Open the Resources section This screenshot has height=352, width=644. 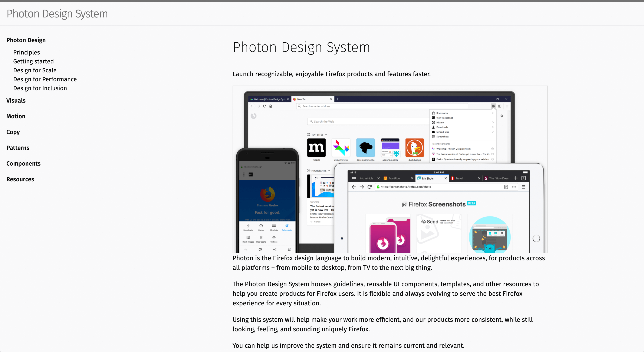pos(20,179)
